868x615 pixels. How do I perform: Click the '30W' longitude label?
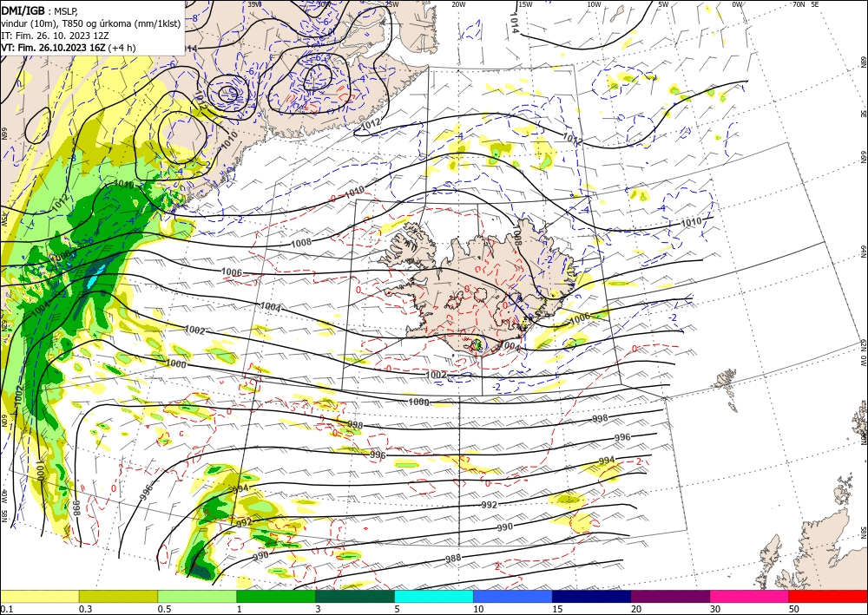pyautogui.click(x=323, y=4)
